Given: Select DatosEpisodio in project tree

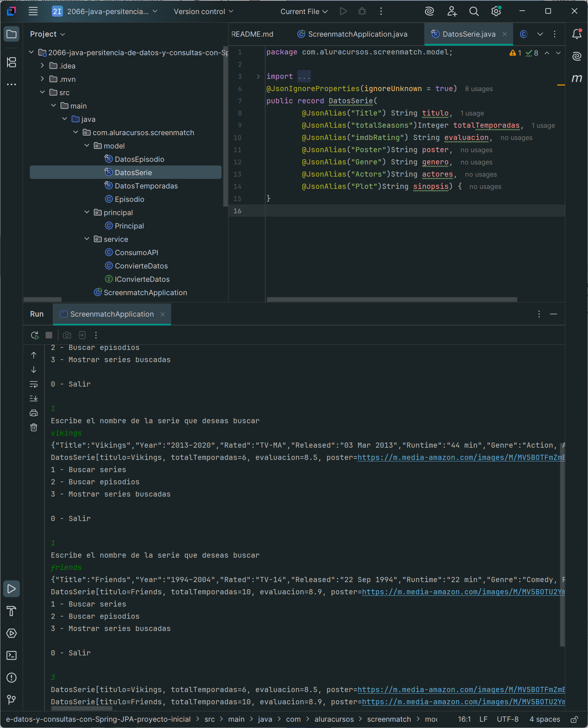Looking at the screenshot, I should 139,159.
